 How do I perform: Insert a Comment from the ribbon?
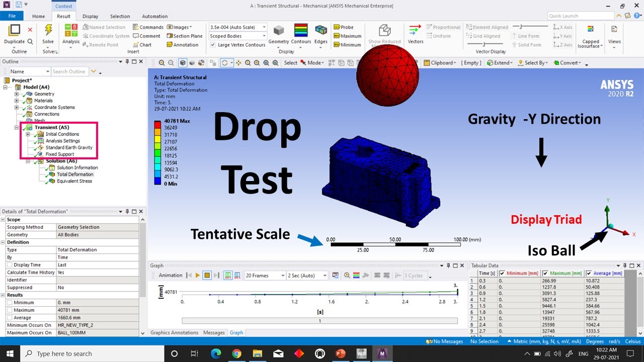[x=146, y=36]
